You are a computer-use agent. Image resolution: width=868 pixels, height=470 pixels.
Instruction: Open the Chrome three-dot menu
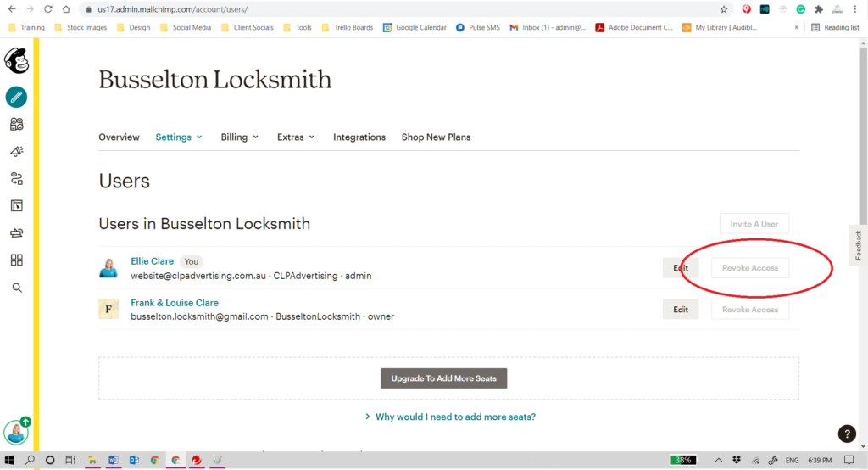click(855, 9)
